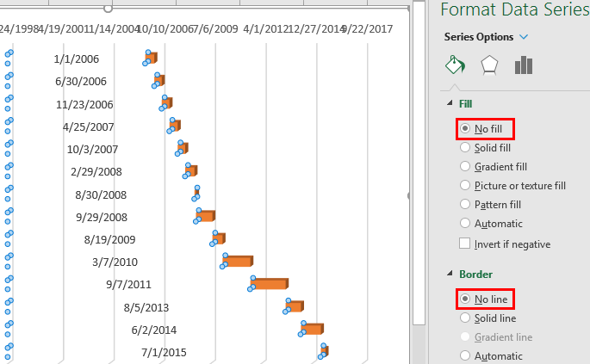Click the 8/19/2009 axis label
590x364 pixels.
point(109,239)
